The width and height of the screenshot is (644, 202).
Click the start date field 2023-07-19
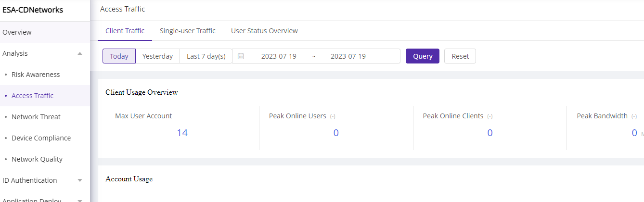tap(279, 56)
